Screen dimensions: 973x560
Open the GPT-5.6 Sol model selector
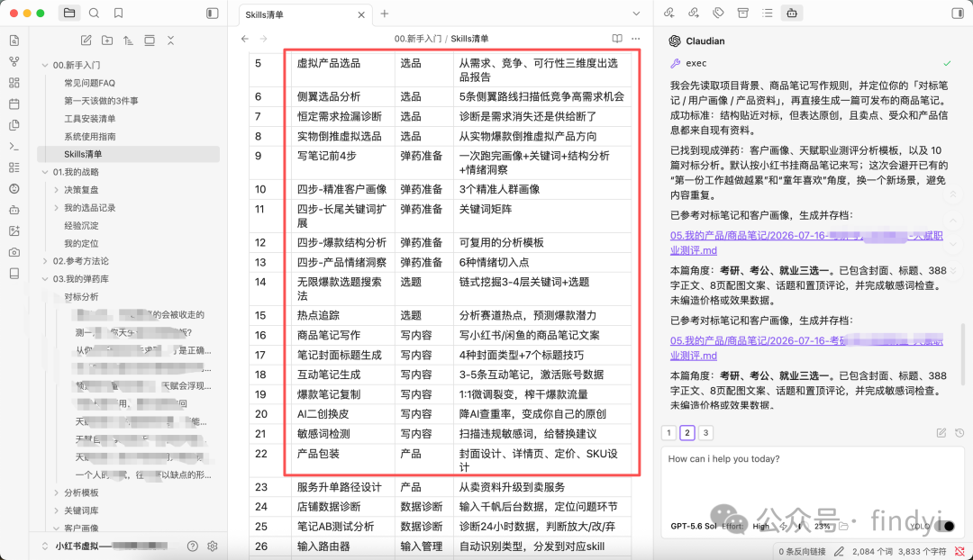(x=693, y=526)
